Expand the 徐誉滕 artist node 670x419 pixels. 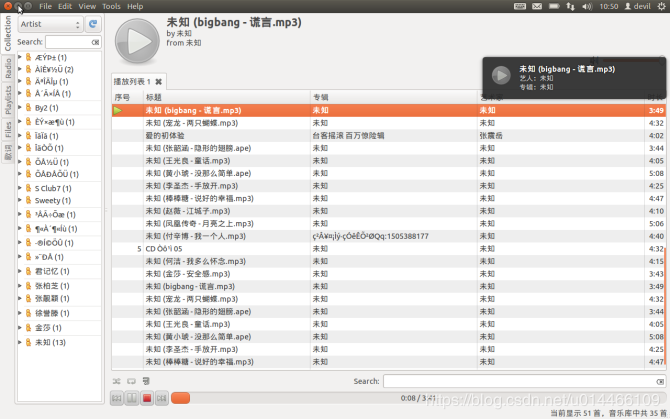click(20, 313)
